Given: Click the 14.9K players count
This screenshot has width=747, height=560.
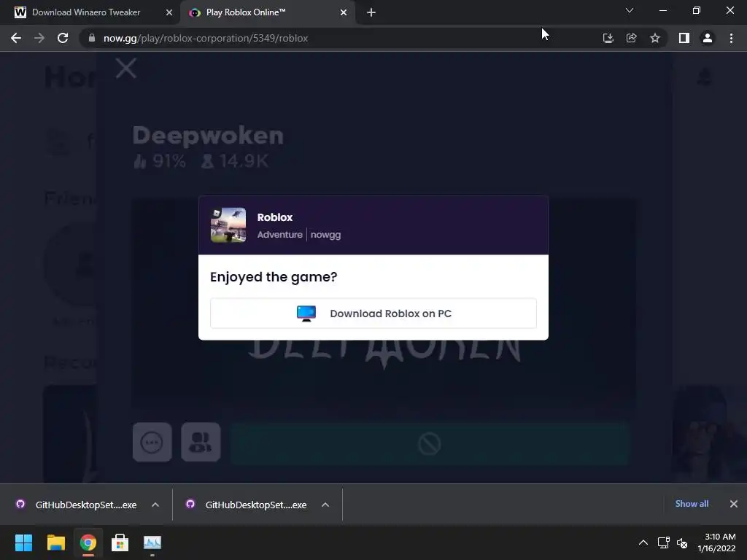Looking at the screenshot, I should pos(235,161).
